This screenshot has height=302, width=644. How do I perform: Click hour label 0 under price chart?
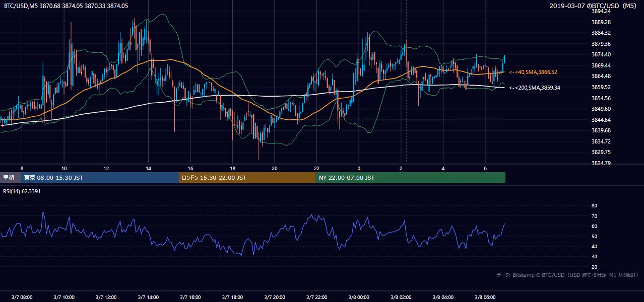[359, 168]
